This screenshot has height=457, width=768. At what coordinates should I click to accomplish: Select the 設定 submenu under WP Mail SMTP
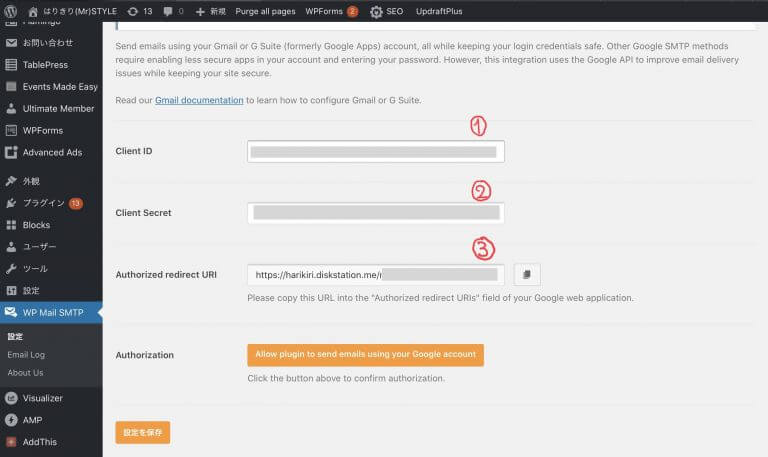tap(15, 337)
